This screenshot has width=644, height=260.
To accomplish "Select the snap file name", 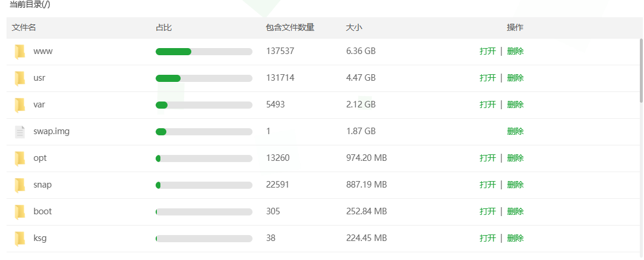I will (42, 185).
